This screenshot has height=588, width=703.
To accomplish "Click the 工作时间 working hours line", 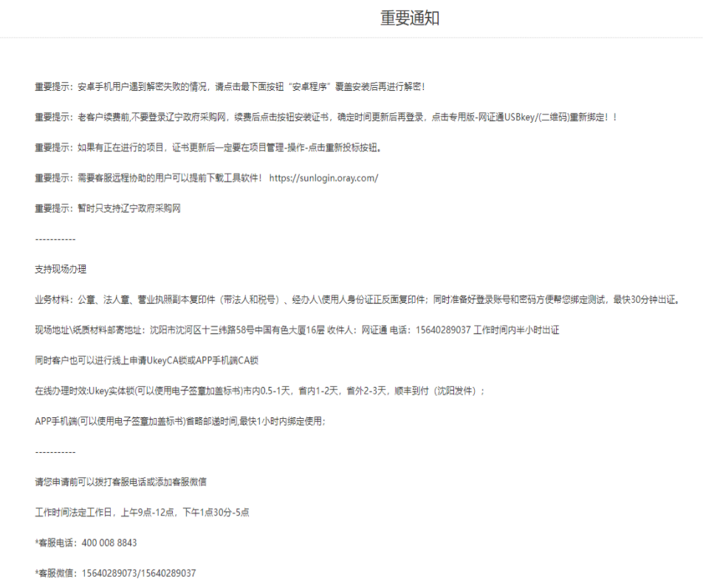I will pos(140,511).
